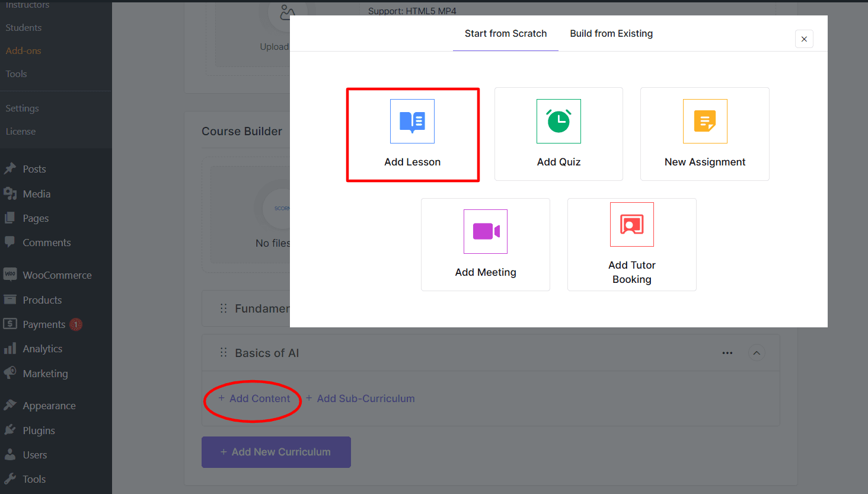The image size is (868, 494).
Task: Collapse the Basics of AI section chevron
Action: pos(757,353)
